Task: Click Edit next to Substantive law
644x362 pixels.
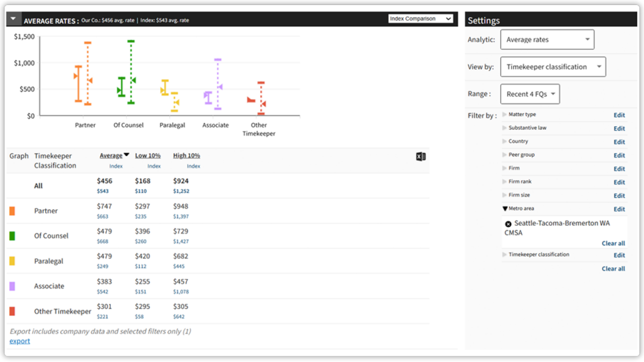Action: tap(619, 129)
